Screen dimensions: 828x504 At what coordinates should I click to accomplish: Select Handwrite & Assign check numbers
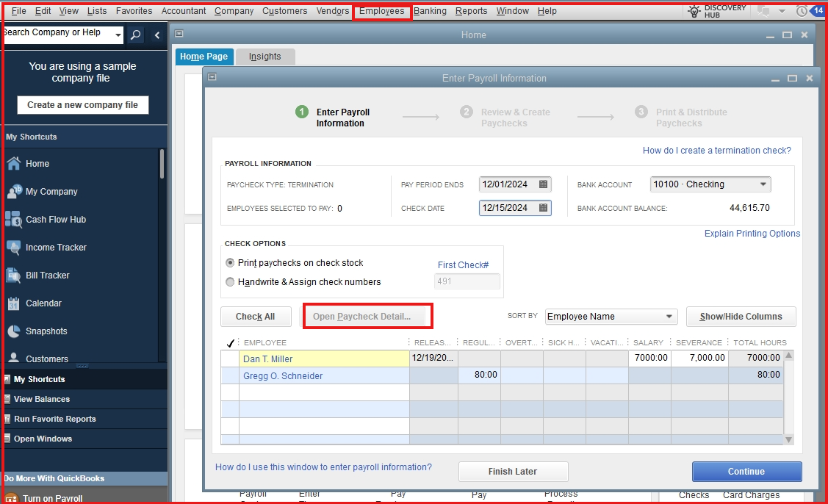(231, 282)
